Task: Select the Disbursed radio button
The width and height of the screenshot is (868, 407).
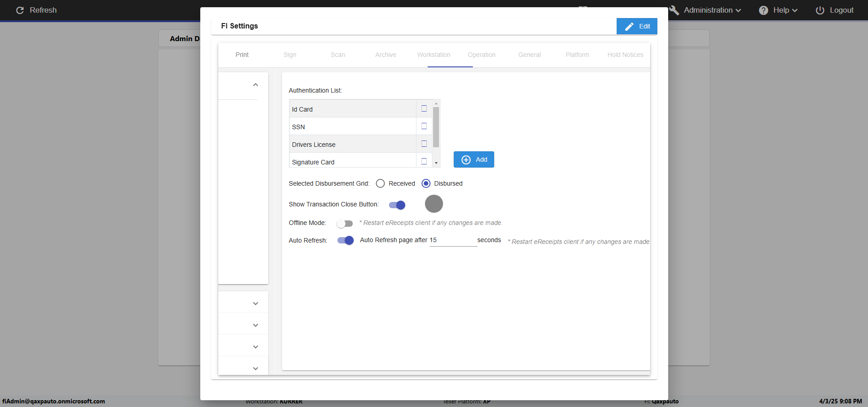Action: pos(426,183)
